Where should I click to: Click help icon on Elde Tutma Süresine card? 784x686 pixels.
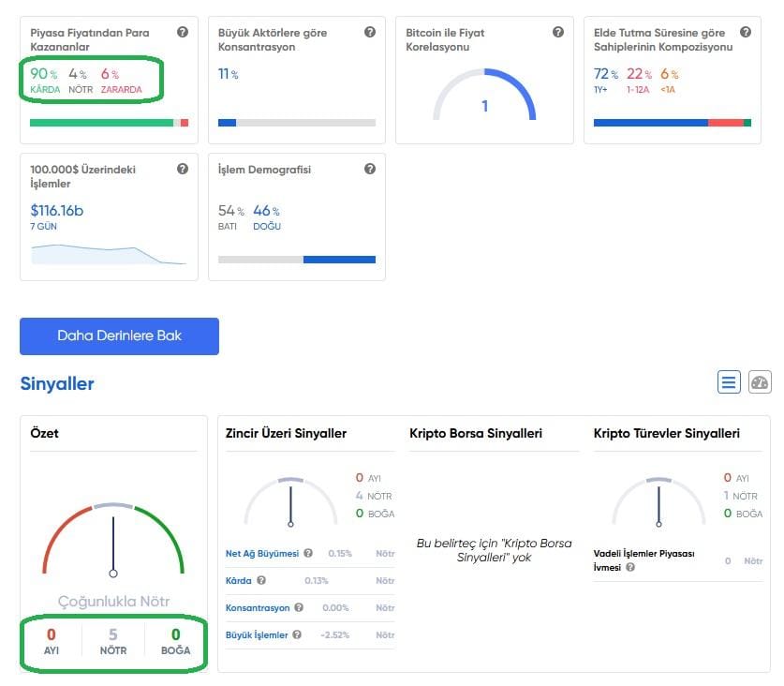click(746, 32)
